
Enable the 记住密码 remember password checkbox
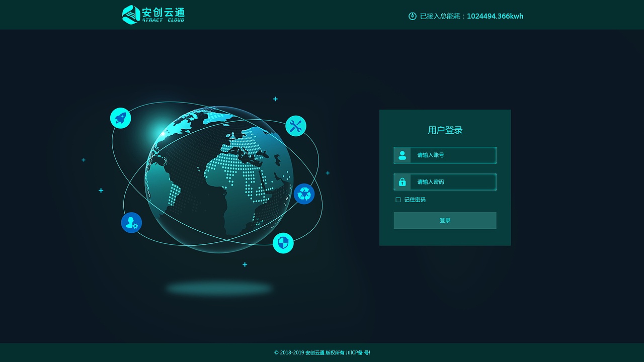point(398,200)
